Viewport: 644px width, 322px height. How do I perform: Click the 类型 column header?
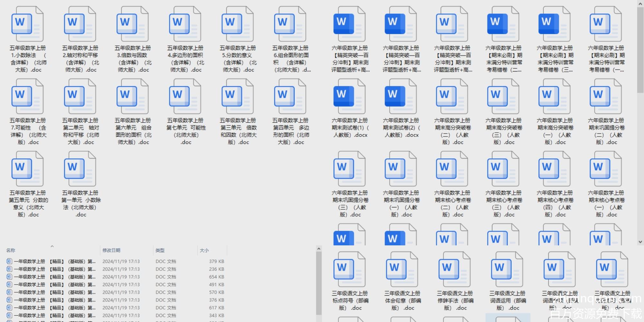[160, 250]
